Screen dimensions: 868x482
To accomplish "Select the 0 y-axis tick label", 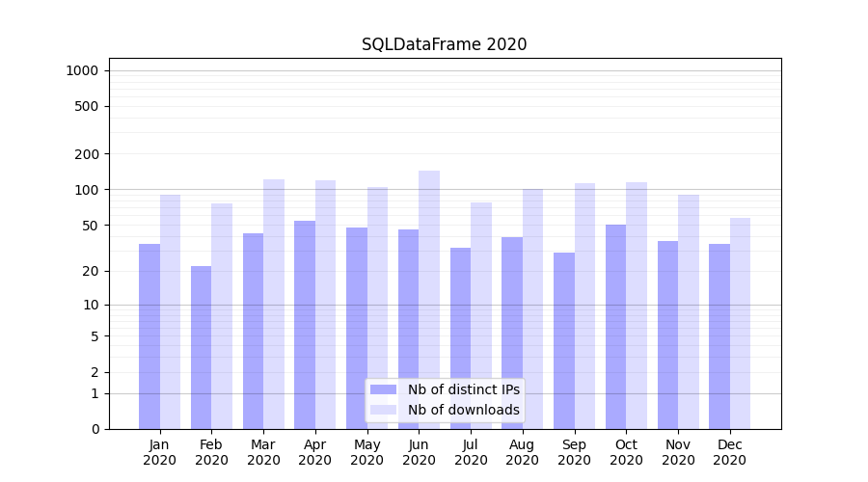I will tap(95, 429).
